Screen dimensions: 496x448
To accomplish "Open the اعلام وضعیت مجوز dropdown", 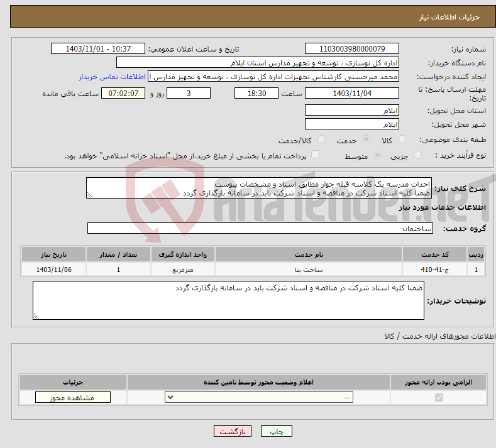I will 259,397.
